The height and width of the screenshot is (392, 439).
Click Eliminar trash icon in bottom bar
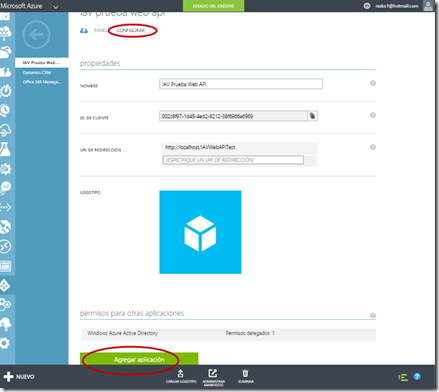pyautogui.click(x=246, y=377)
